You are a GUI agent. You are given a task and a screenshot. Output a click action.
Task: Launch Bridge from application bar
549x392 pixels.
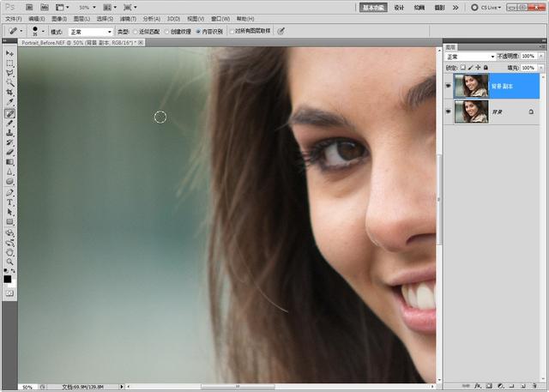29,7
